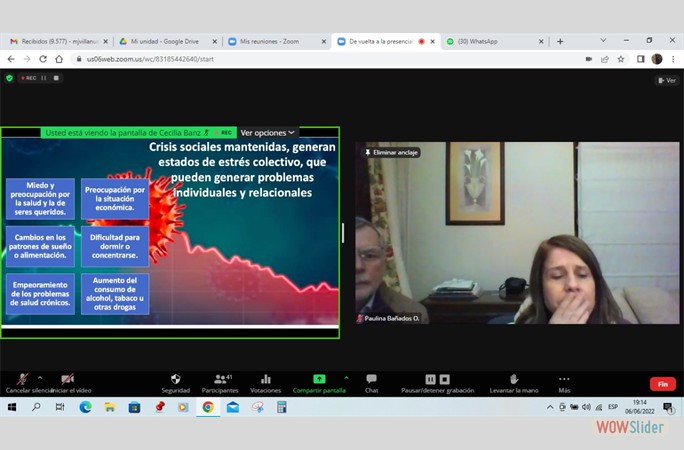Change layout with the Ver button
The image size is (684, 450).
tap(667, 80)
